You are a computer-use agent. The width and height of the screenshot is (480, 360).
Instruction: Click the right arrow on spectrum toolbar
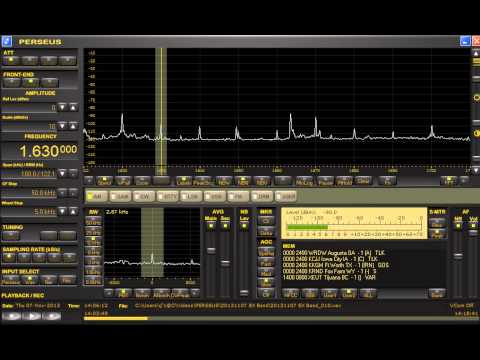pos(464,181)
